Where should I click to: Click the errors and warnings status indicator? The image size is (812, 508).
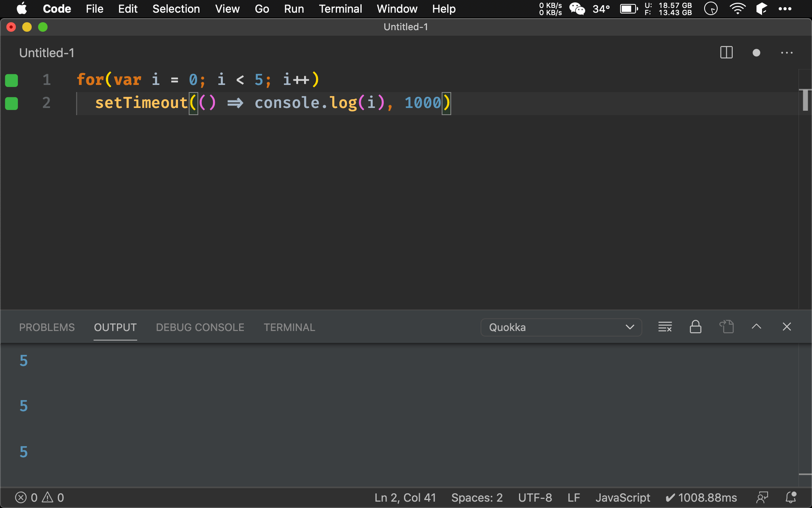40,498
